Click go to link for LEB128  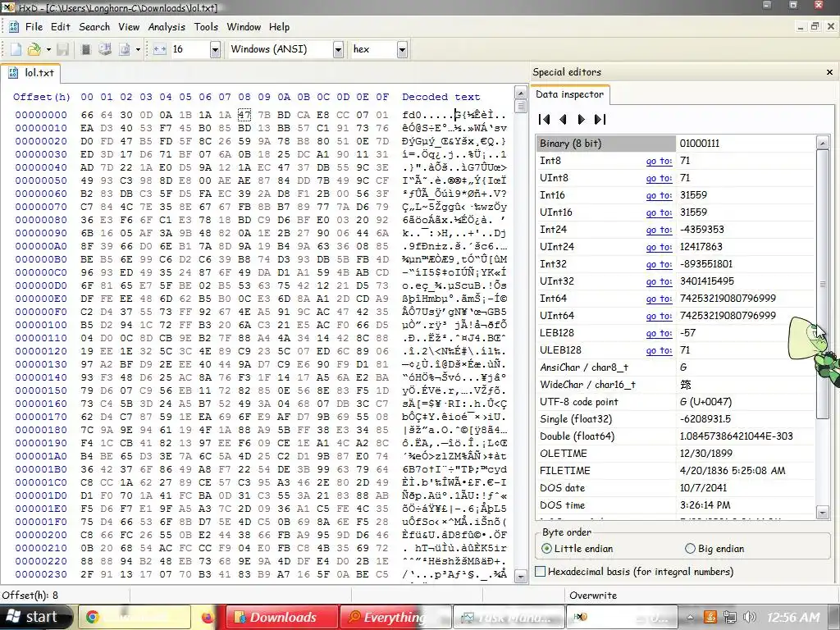[659, 333]
